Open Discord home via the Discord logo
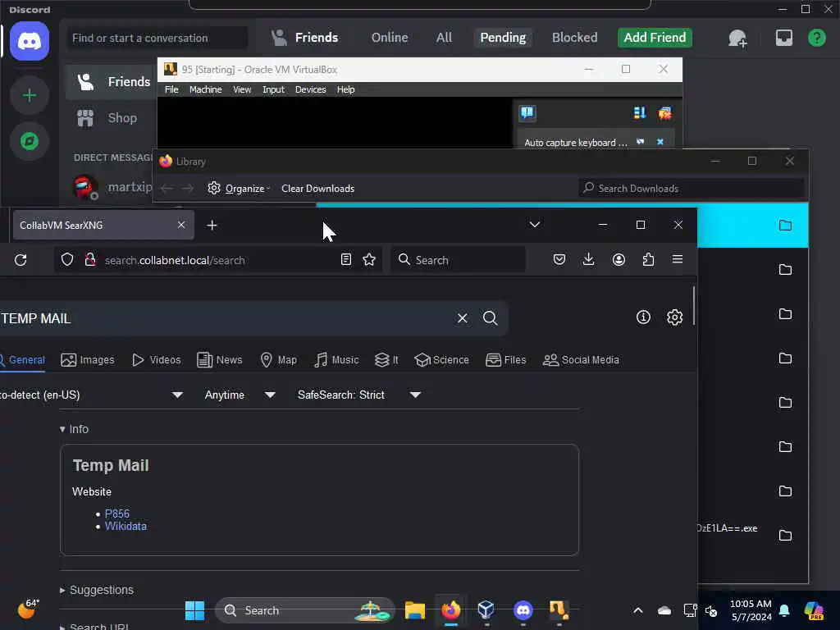The width and height of the screenshot is (840, 630). tap(30, 41)
